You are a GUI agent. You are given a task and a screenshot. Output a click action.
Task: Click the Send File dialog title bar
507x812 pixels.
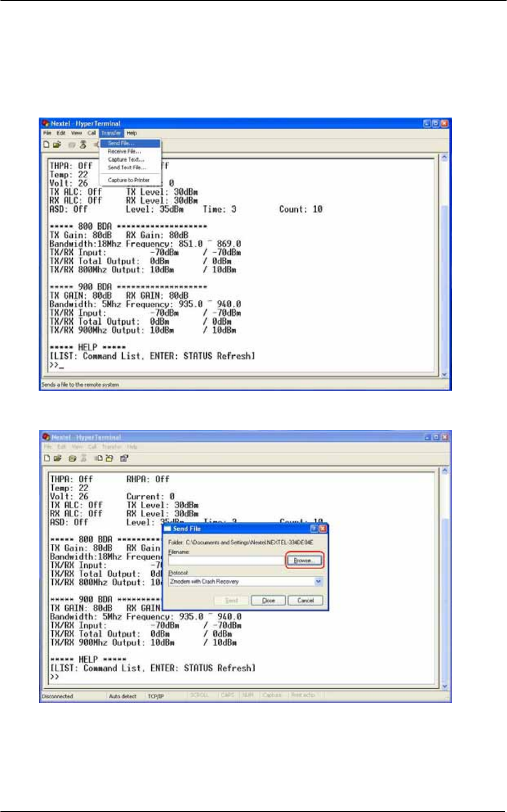coord(246,528)
